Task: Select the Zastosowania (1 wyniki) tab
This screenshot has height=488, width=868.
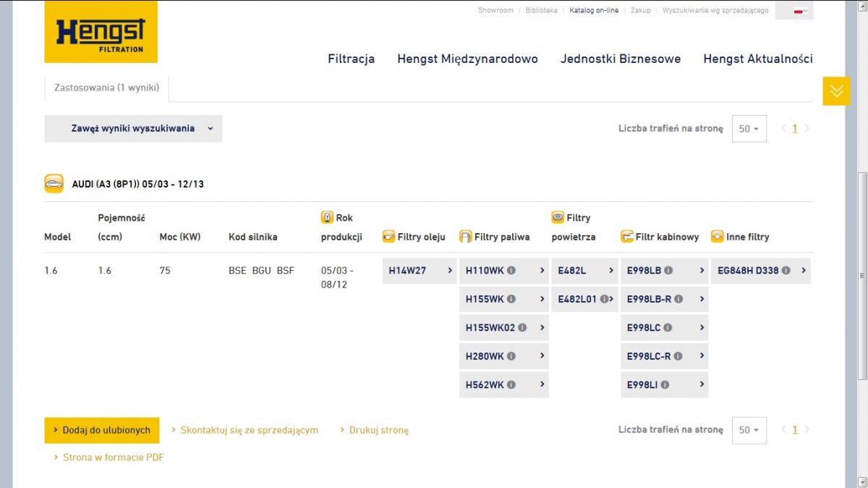Action: (x=107, y=88)
